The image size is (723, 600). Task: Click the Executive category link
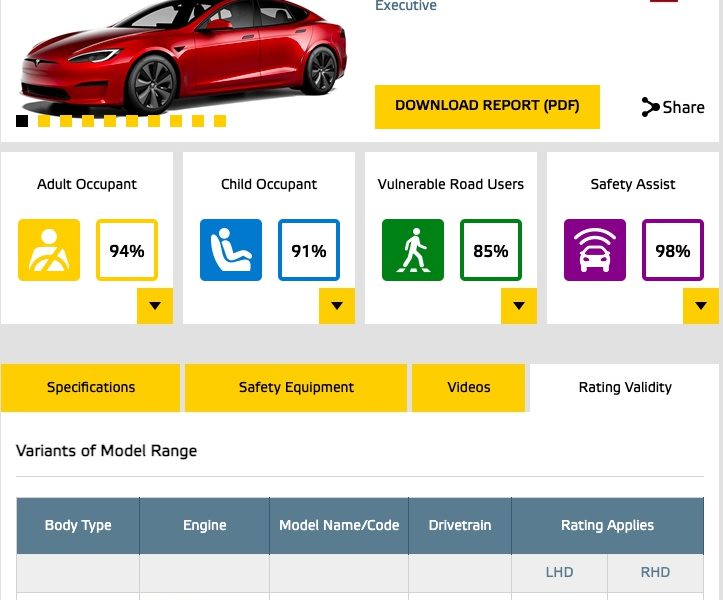[406, 6]
